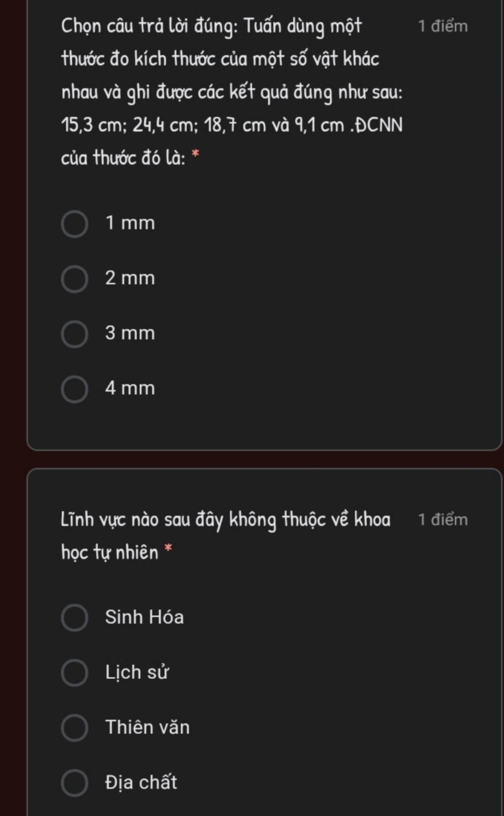This screenshot has width=504, height=816.
Task: Click the '2 mm' answer label
Action: (130, 279)
